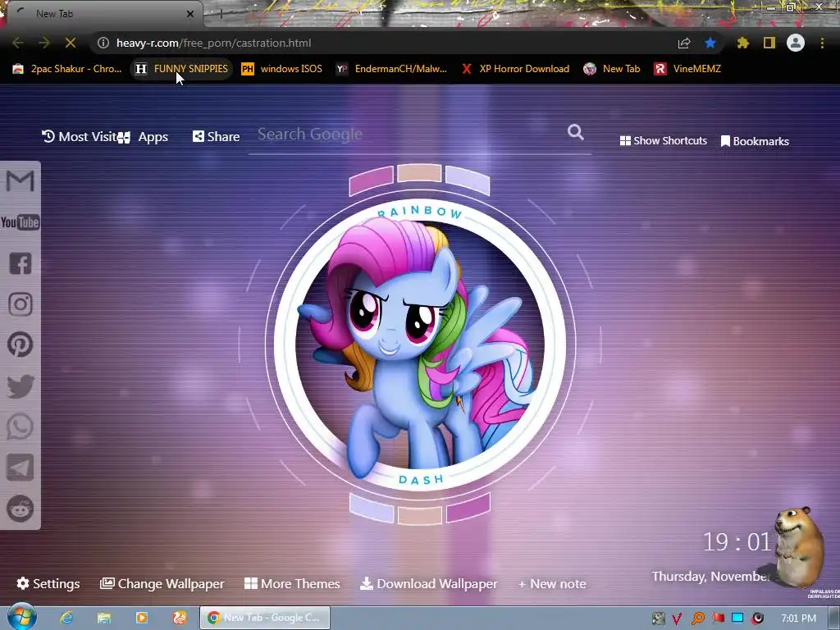Viewport: 840px width, 630px height.
Task: Click the Rainbow Dash wallpaper image
Action: [419, 345]
